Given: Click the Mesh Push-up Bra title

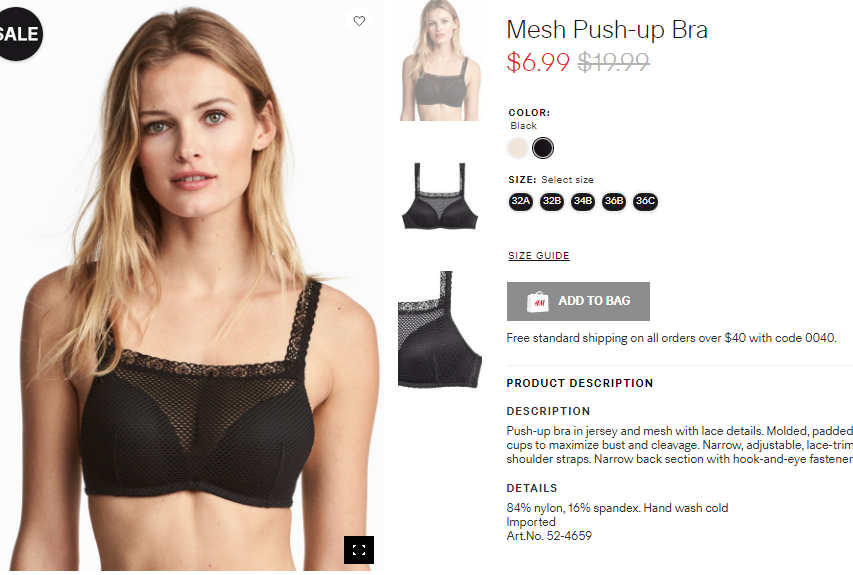Looking at the screenshot, I should [x=607, y=29].
